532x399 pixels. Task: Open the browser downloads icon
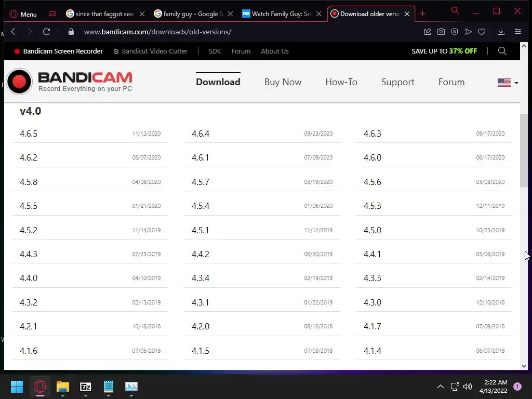coord(501,32)
